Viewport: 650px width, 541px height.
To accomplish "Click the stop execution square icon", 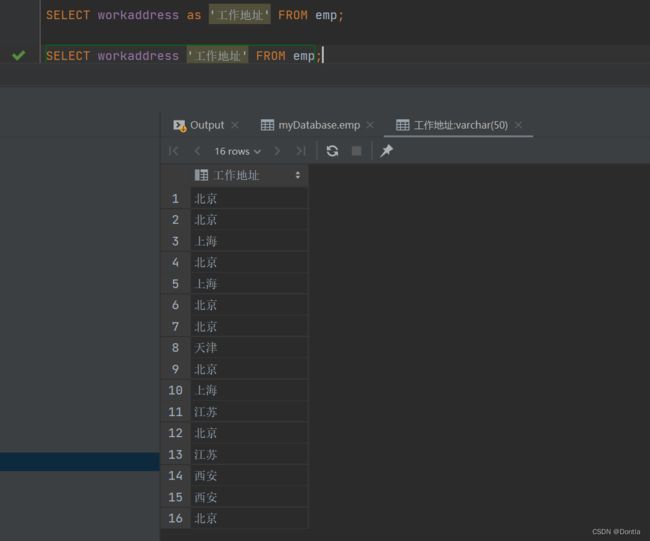I will pyautogui.click(x=356, y=151).
